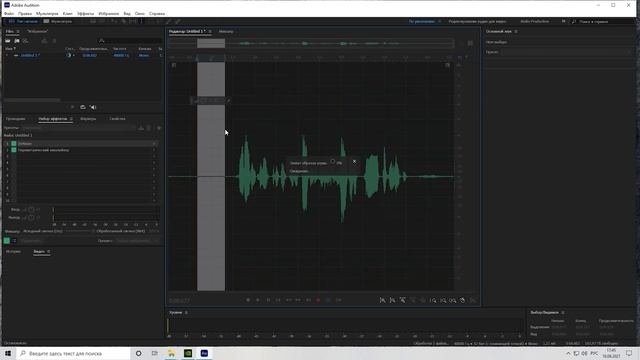Open the Windows Start menu
Viewport: 640px width, 360px height.
pyautogui.click(x=8, y=353)
